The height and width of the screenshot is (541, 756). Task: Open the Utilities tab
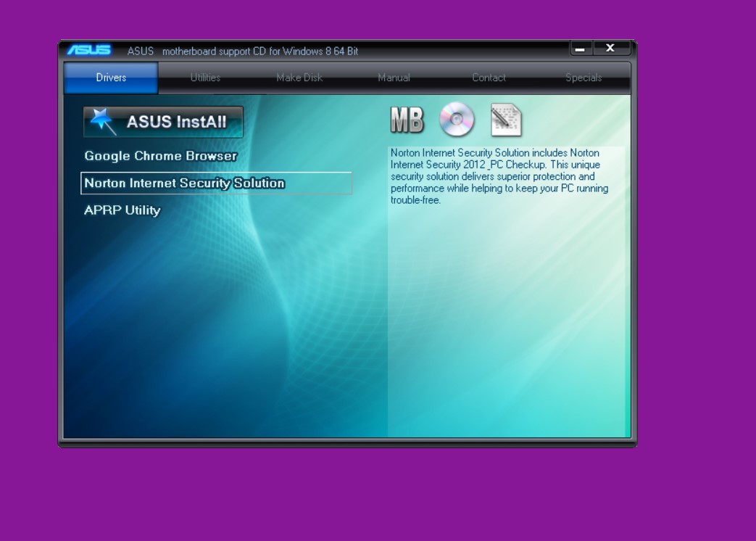205,78
